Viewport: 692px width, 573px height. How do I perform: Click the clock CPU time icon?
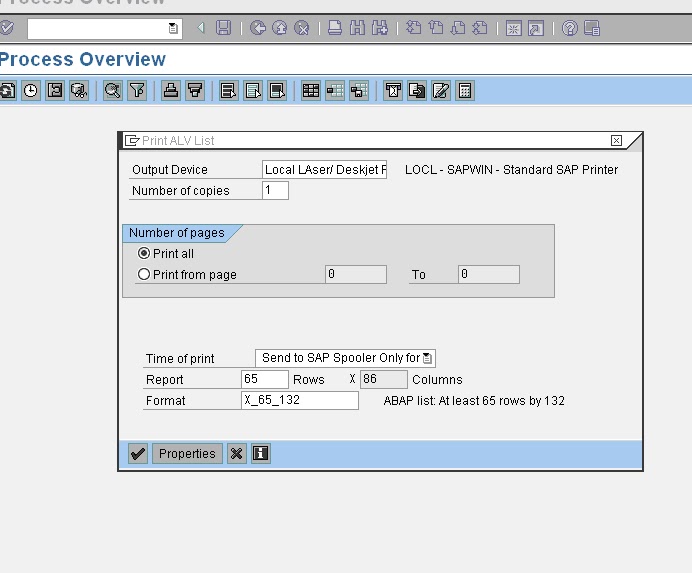[x=30, y=90]
